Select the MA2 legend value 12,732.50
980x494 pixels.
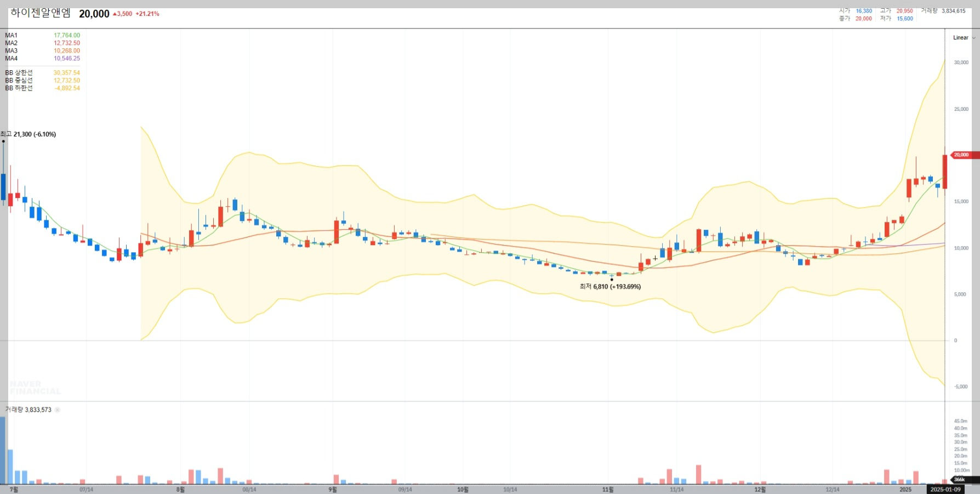click(x=67, y=43)
